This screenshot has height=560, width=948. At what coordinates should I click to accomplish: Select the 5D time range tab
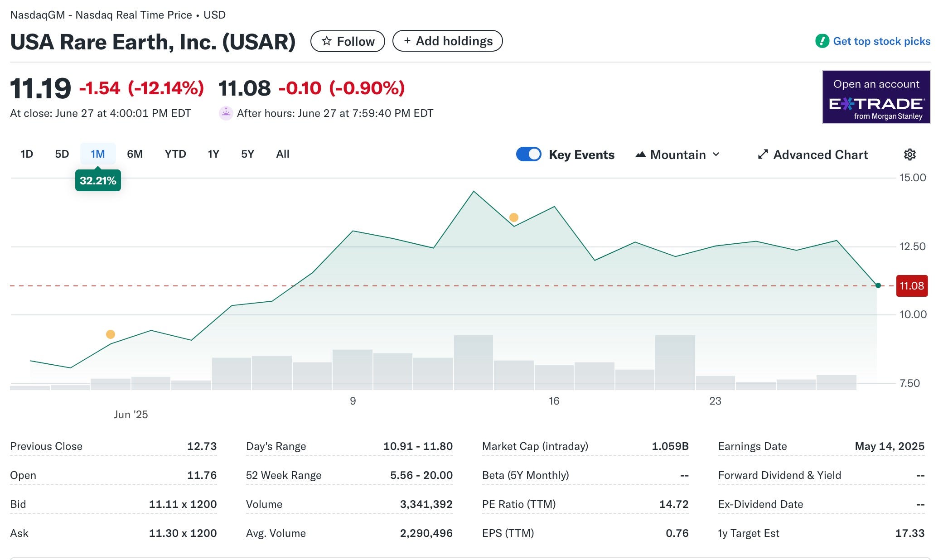(62, 154)
